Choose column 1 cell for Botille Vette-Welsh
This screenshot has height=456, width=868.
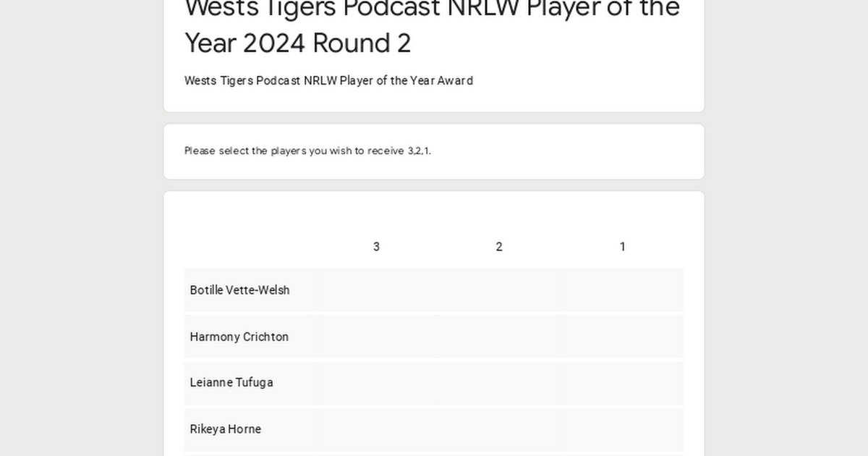tap(622, 290)
